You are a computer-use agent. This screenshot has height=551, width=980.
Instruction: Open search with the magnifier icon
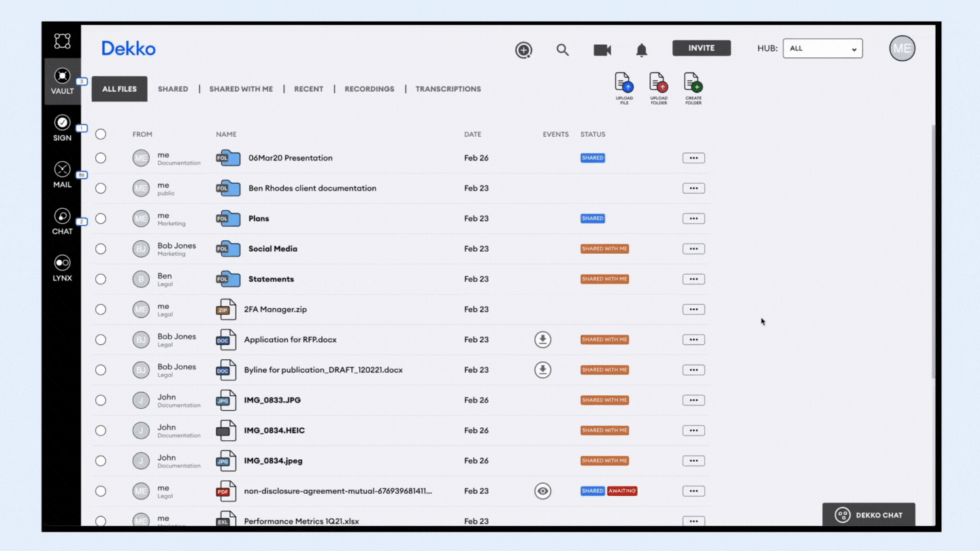point(562,50)
